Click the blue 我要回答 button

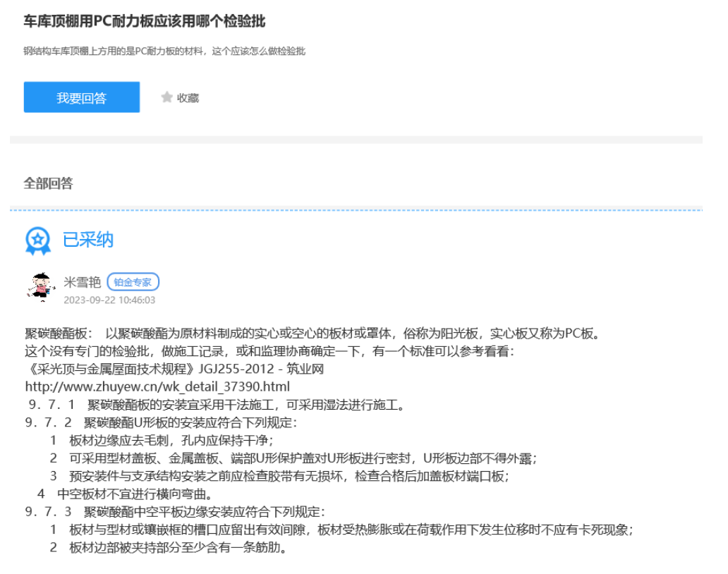[x=82, y=97]
